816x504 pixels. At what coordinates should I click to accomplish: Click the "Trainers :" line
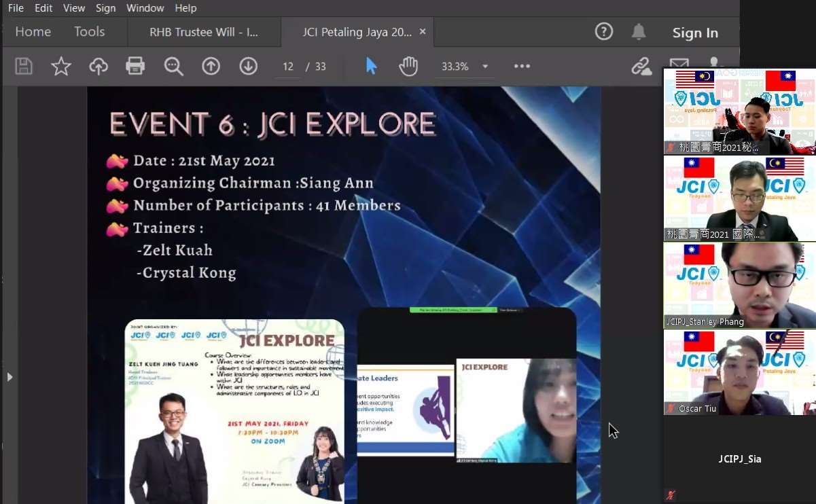click(168, 228)
